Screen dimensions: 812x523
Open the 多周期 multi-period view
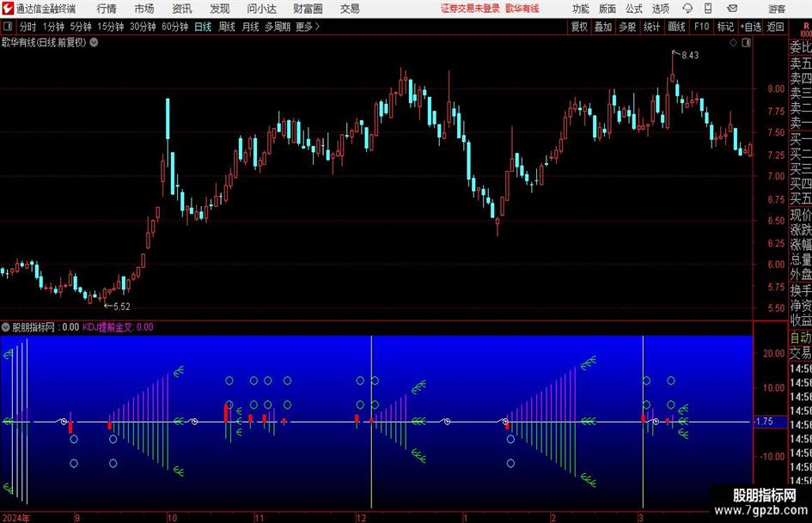click(x=278, y=27)
